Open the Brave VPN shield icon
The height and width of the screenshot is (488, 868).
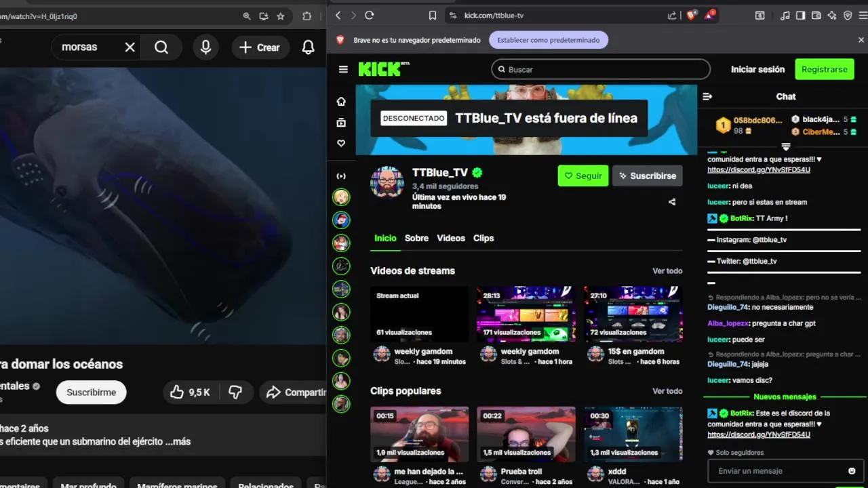(x=848, y=16)
